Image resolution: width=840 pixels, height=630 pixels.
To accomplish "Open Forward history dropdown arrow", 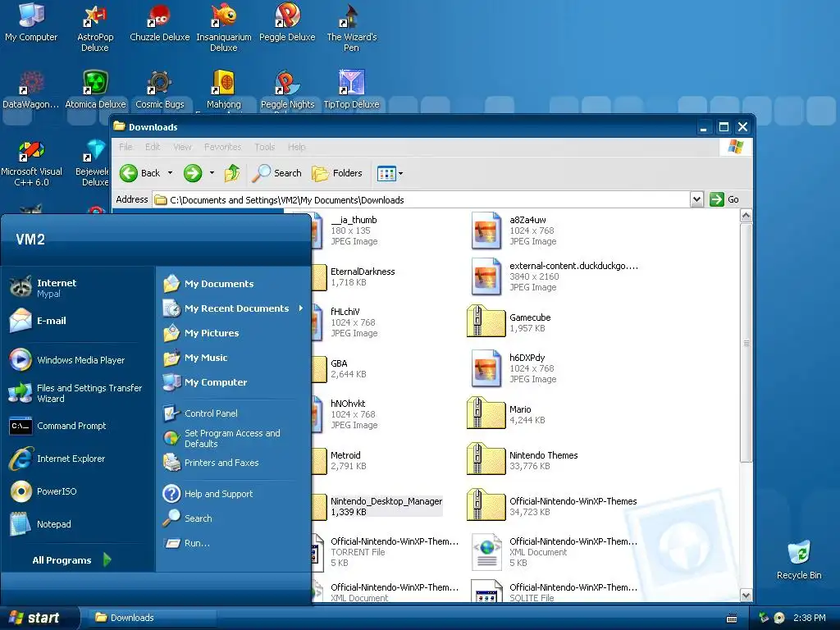I will tap(212, 173).
